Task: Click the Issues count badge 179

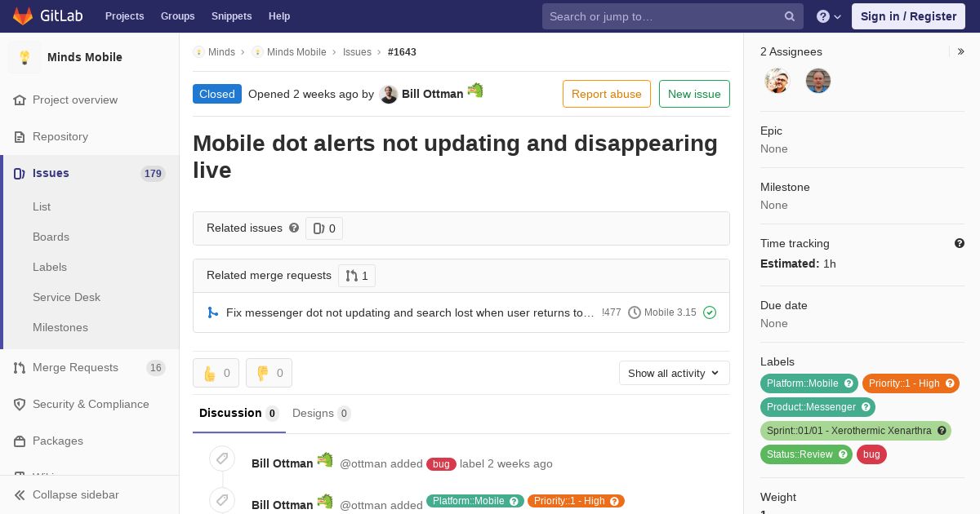Action: point(153,173)
